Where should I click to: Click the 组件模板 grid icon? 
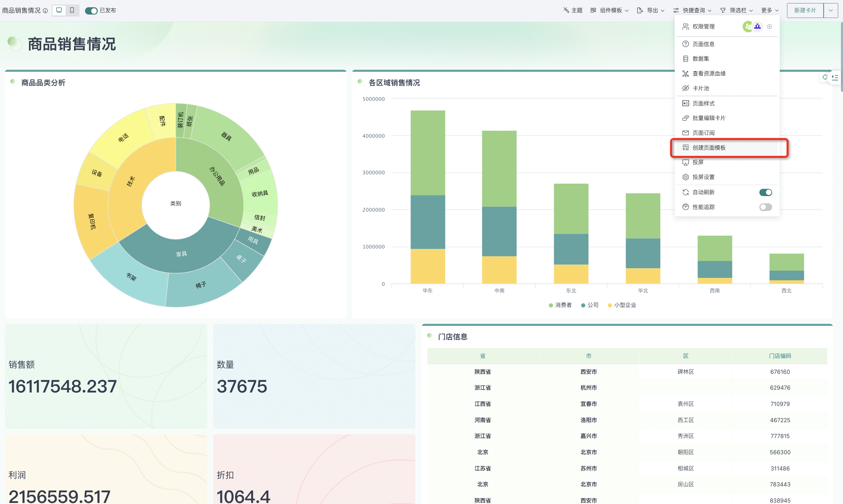(x=593, y=10)
